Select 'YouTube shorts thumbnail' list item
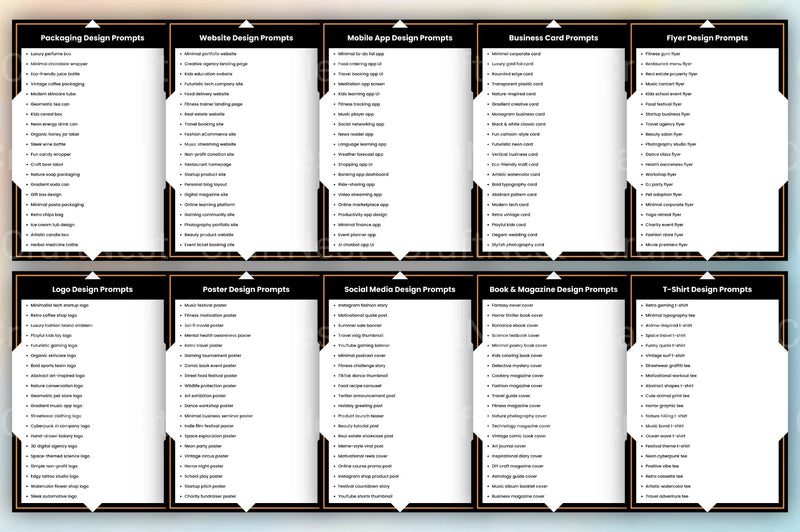The width and height of the screenshot is (800, 532). (365, 496)
